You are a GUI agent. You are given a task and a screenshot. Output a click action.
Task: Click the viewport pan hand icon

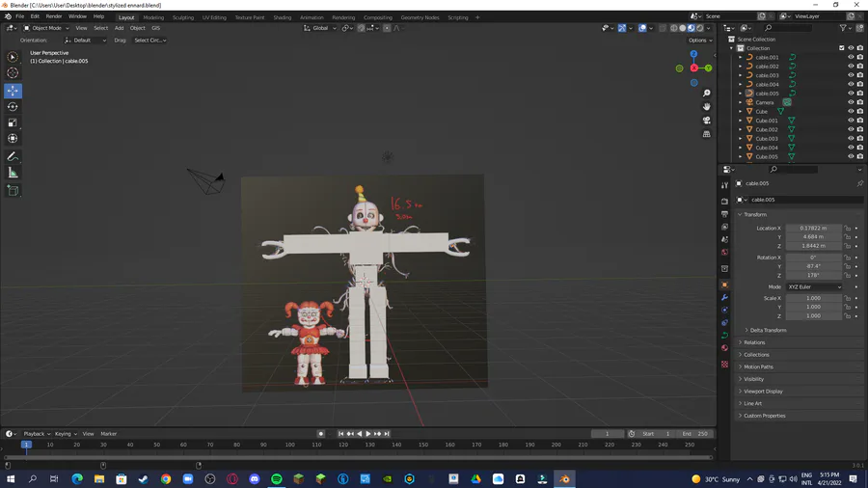[706, 107]
